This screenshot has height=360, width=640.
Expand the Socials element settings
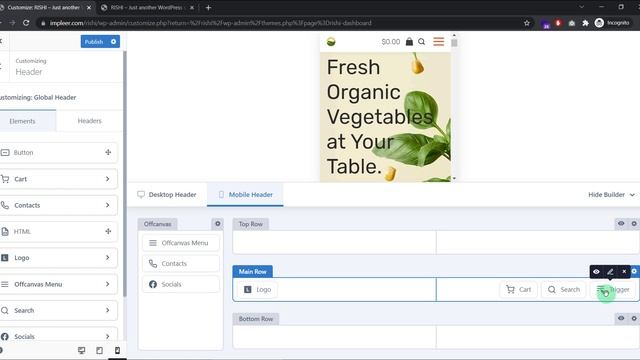[108, 336]
